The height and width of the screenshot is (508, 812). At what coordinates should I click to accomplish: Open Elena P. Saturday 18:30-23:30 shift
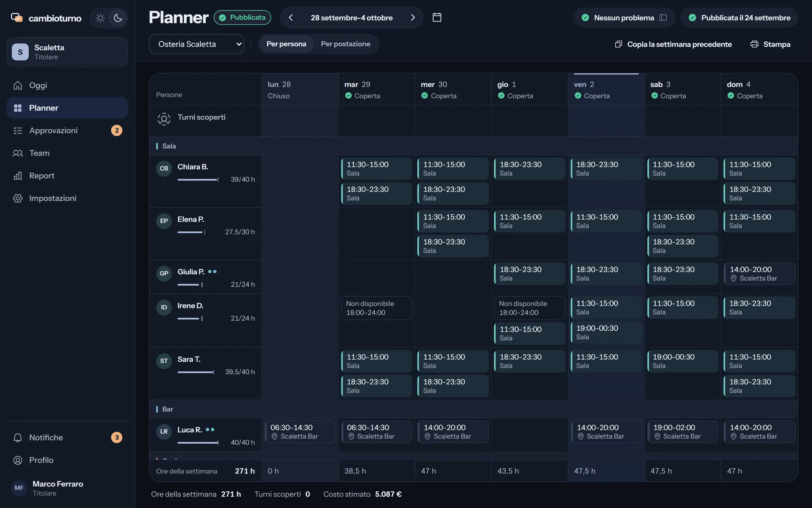[682, 246]
